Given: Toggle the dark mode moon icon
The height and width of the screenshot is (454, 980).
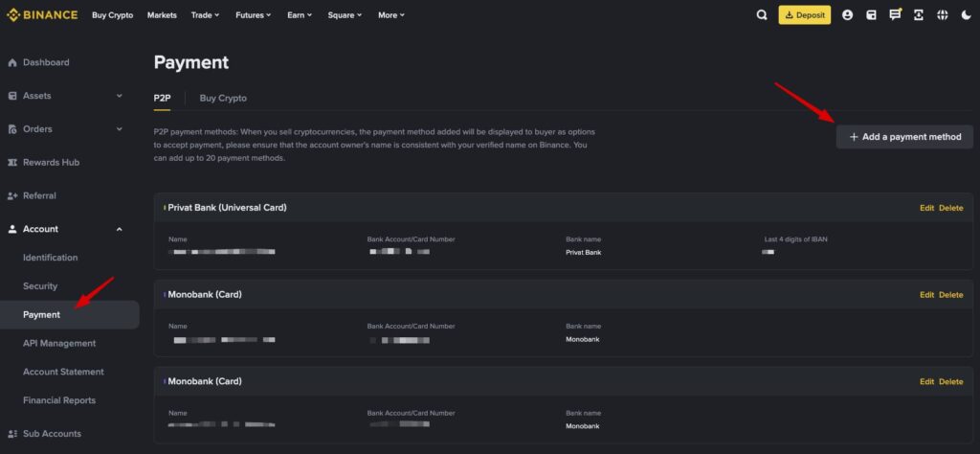Looking at the screenshot, I should click(x=966, y=15).
